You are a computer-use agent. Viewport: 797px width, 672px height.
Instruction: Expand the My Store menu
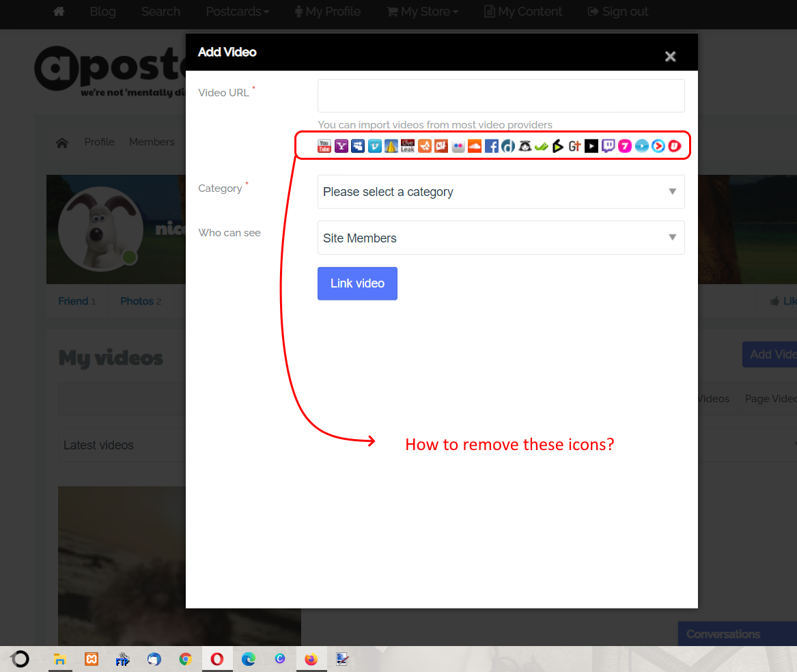423,11
